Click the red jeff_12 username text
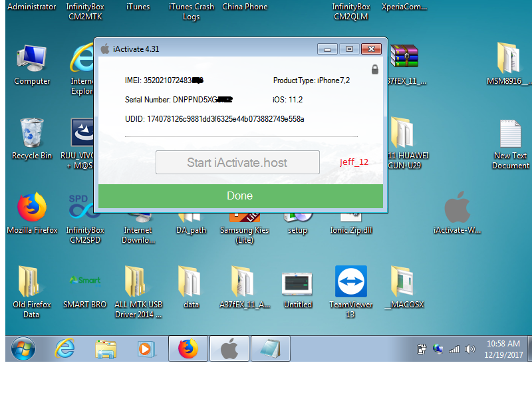The height and width of the screenshot is (399, 532). (354, 162)
